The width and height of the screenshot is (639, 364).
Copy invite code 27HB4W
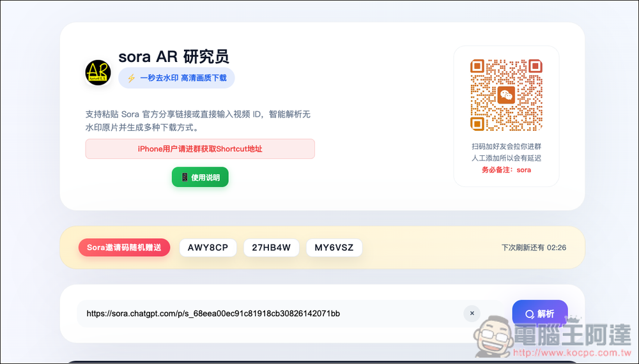pos(272,248)
